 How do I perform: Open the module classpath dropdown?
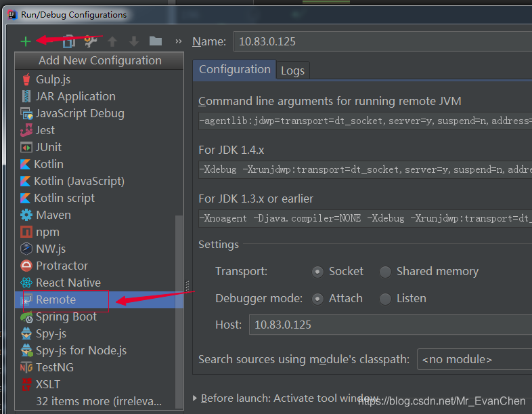tap(474, 359)
